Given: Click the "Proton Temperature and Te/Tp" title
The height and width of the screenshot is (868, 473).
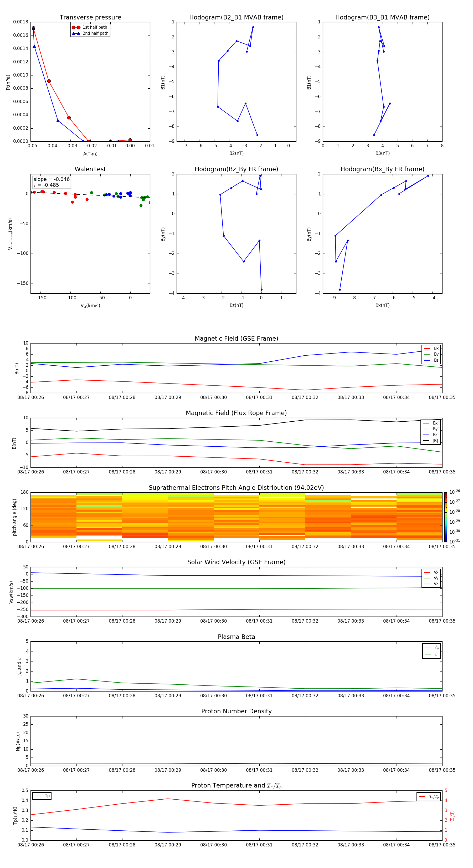Looking at the screenshot, I should click(236, 786).
